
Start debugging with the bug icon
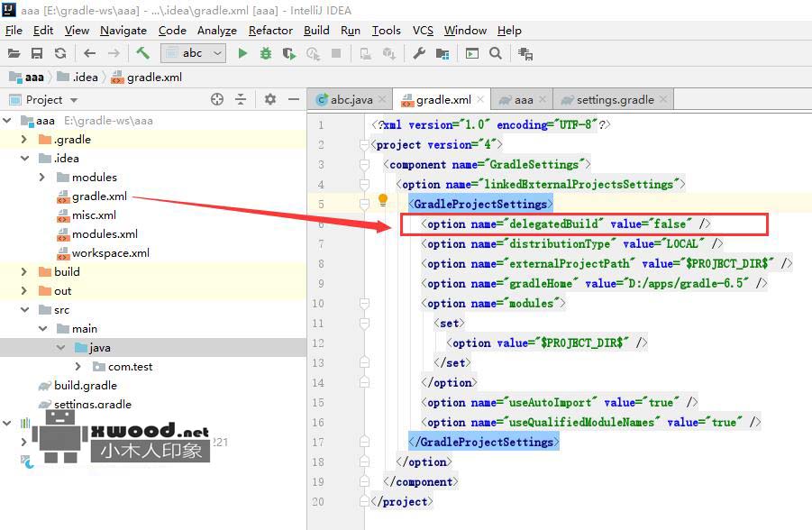pyautogui.click(x=266, y=53)
